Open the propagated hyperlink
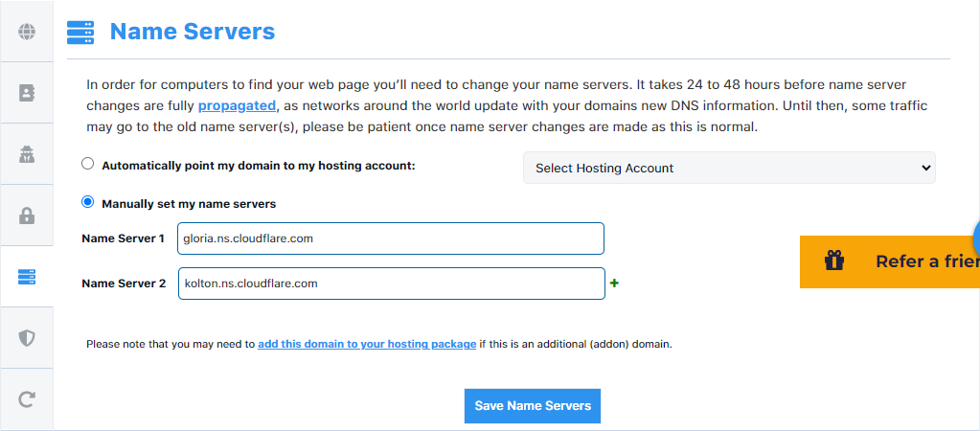 [237, 105]
